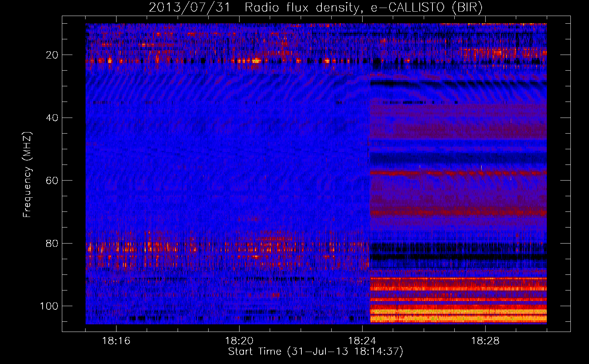Click the '20' frequency tick label
Viewport: 589px width, 364px height.
pyautogui.click(x=52, y=55)
